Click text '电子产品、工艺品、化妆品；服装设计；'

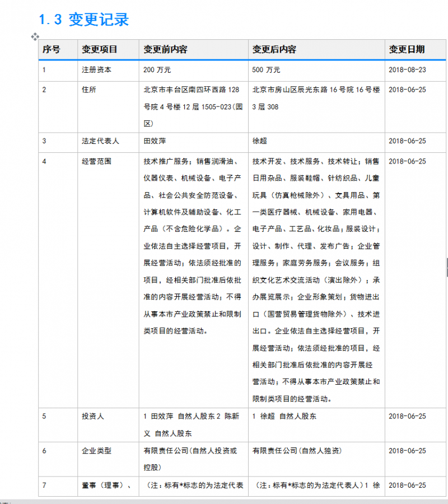(x=316, y=229)
